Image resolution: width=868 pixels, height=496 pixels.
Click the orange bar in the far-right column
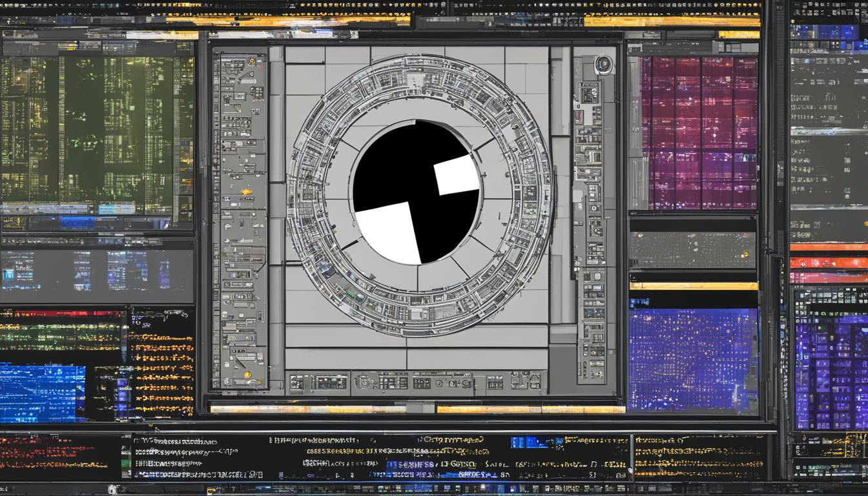829,247
